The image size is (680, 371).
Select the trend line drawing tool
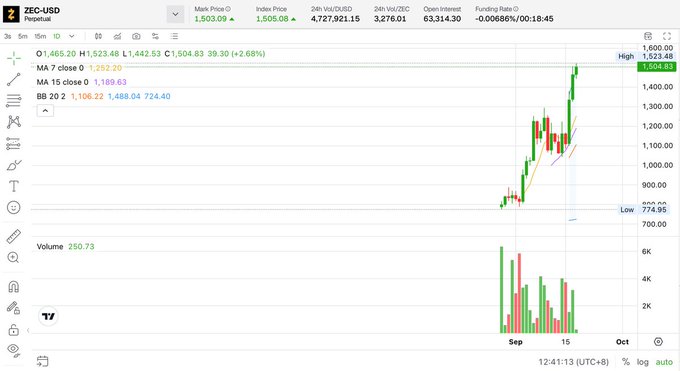click(x=13, y=79)
